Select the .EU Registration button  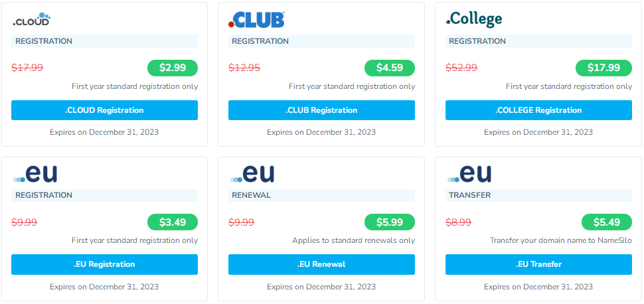[104, 264]
